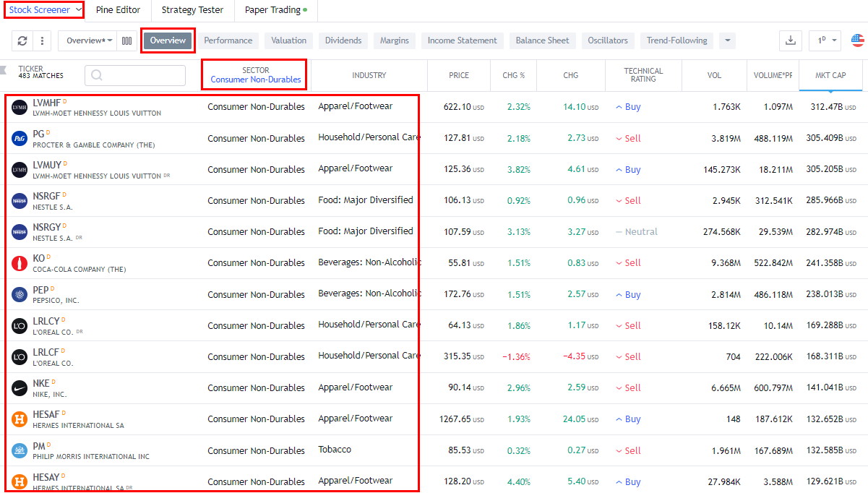Change market using the US flag icon
This screenshot has width=868, height=493.
pos(857,41)
